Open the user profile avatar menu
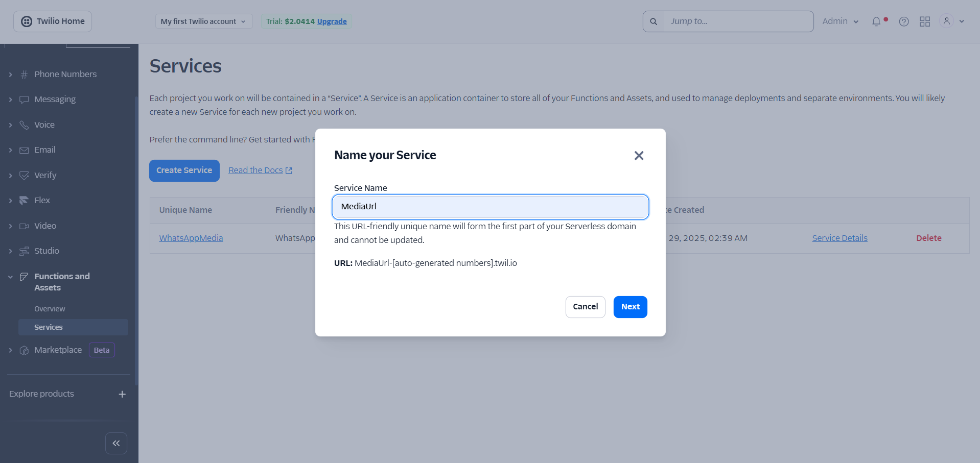The width and height of the screenshot is (980, 463). (947, 21)
